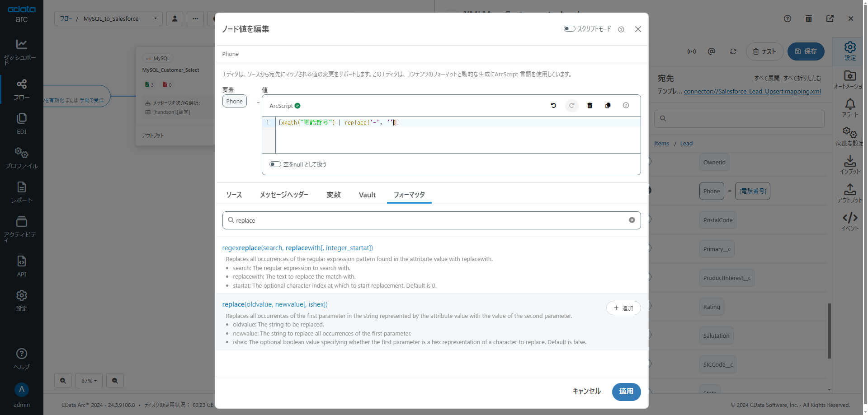Delete the connector with trash icon
This screenshot has height=415, width=868.
[809, 19]
